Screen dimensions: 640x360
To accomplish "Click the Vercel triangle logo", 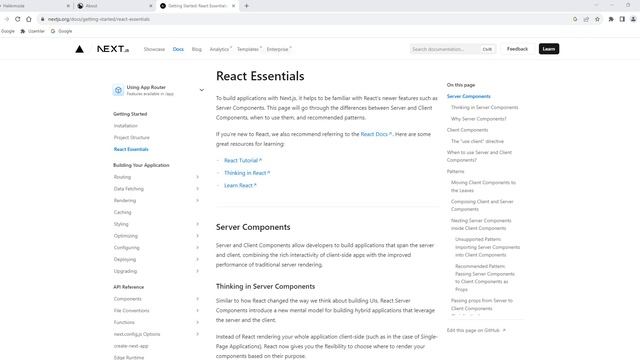I will coord(80,49).
